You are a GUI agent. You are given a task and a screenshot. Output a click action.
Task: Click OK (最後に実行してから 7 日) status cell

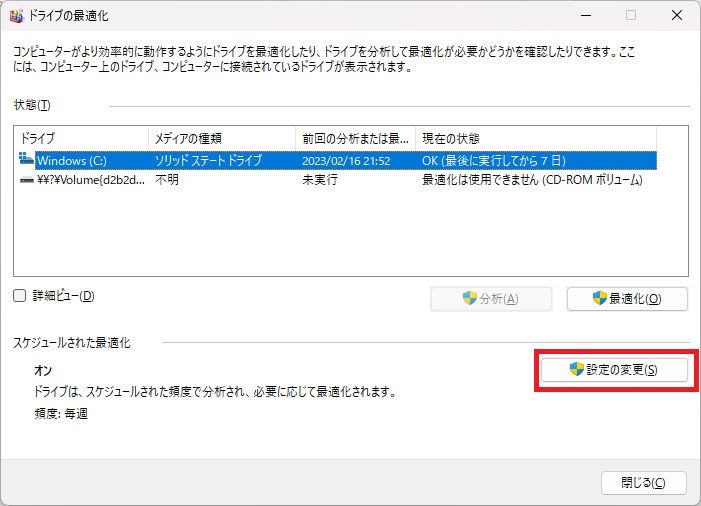coord(494,160)
